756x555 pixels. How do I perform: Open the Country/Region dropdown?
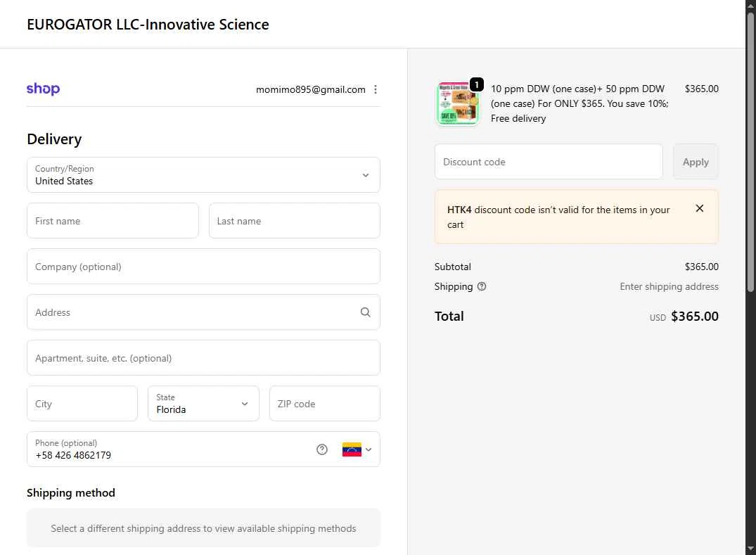[x=203, y=174]
